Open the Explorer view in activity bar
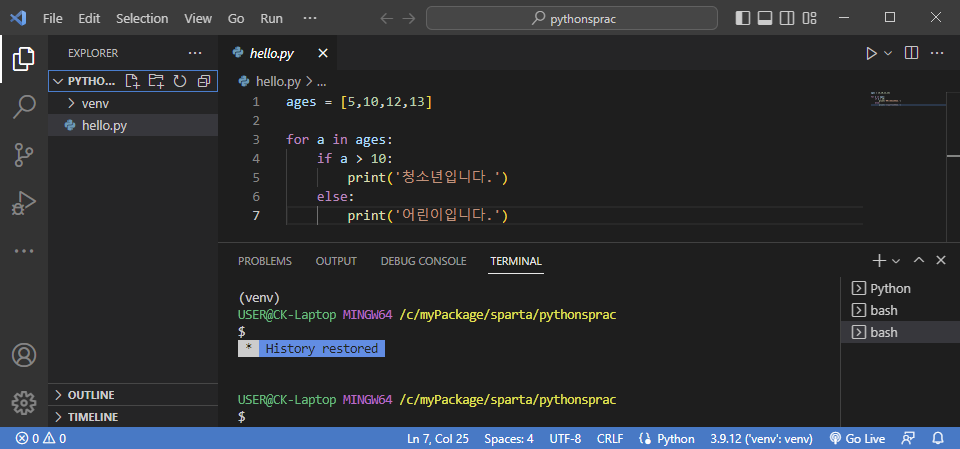Screen dimensions: 960x449 (24, 59)
